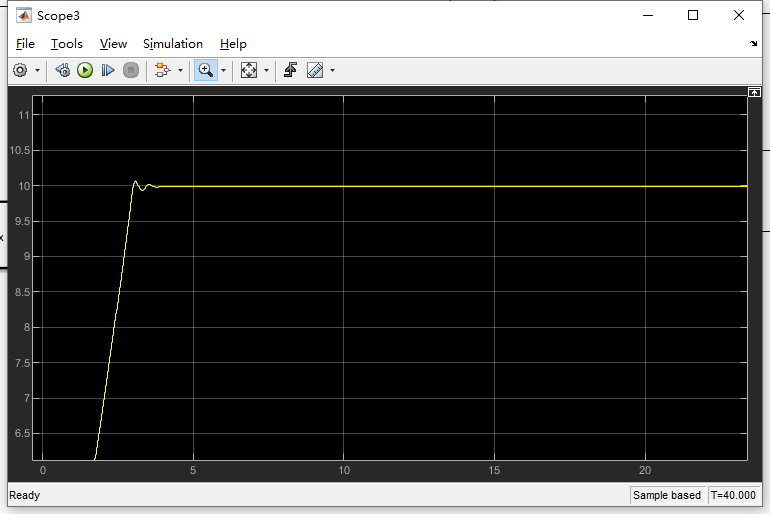Expand the configuration properties dropdown arrow

click(37, 71)
